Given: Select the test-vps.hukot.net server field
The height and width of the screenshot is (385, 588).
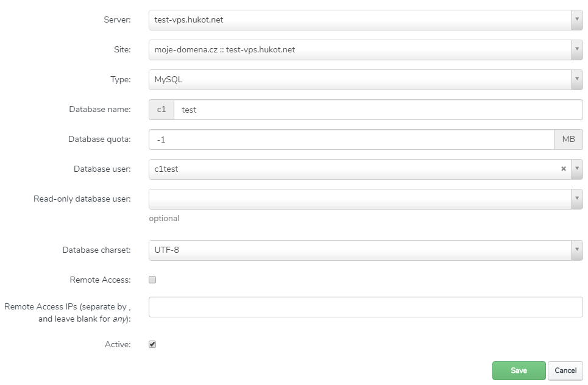Looking at the screenshot, I should (360, 20).
